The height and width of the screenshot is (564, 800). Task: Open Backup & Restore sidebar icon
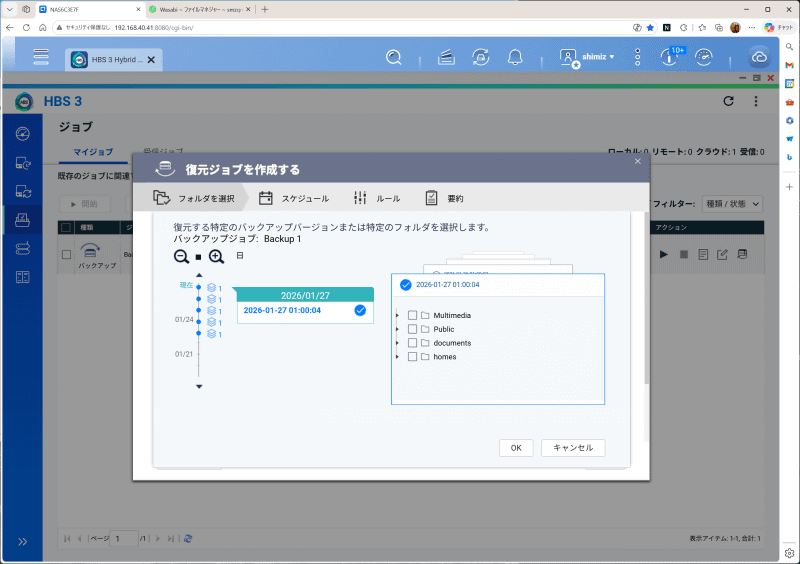(23, 163)
